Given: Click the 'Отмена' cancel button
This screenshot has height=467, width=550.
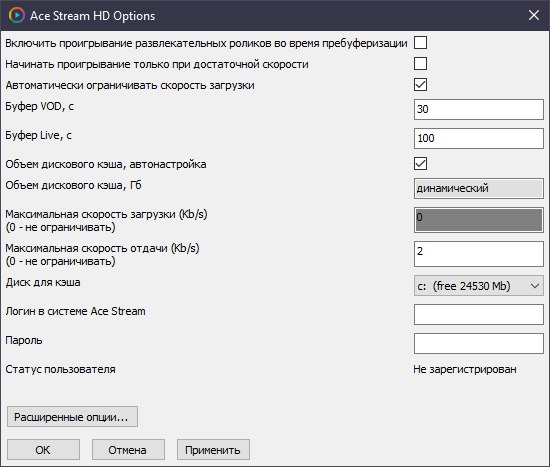Looking at the screenshot, I should click(x=128, y=449).
